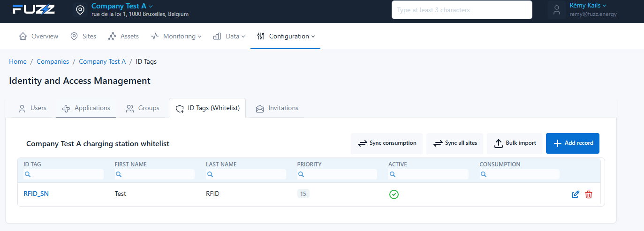Sort by the PRIORITY column header
Screen dimensions: 644x231
(x=310, y=164)
